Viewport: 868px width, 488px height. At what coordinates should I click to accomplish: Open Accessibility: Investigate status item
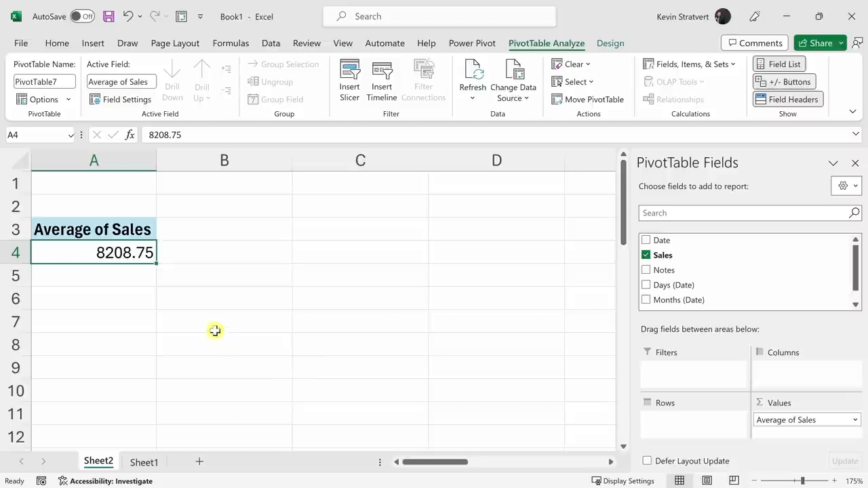pos(105,481)
